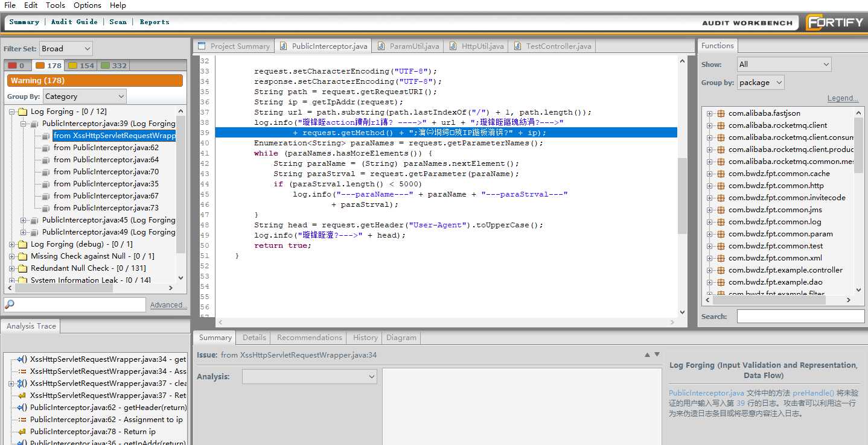Open the Group by package dropdown
The height and width of the screenshot is (445, 868).
tap(761, 83)
